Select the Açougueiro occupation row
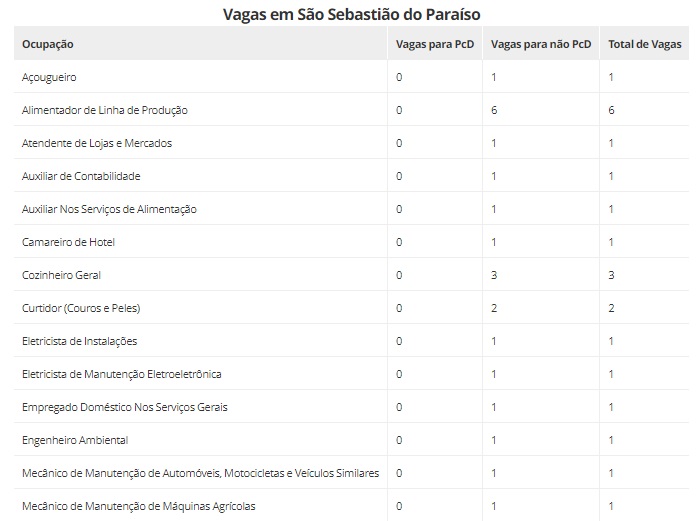The width and height of the screenshot is (698, 521). pos(49,77)
